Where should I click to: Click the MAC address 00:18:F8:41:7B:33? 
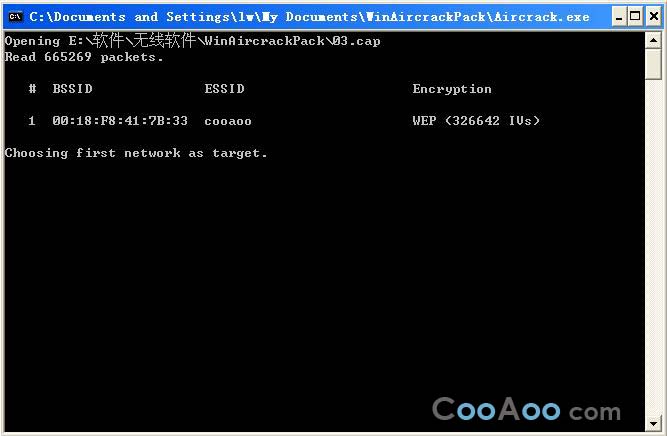(120, 121)
